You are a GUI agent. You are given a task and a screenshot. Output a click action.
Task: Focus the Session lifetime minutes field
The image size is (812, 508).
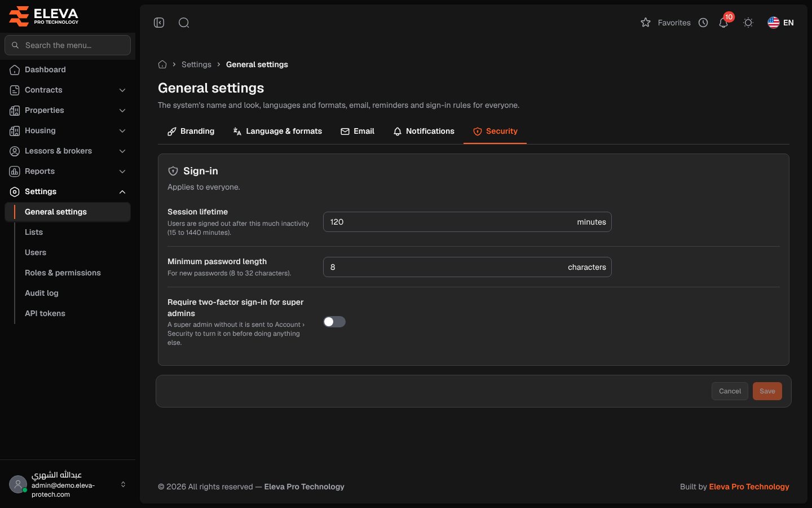[467, 222]
